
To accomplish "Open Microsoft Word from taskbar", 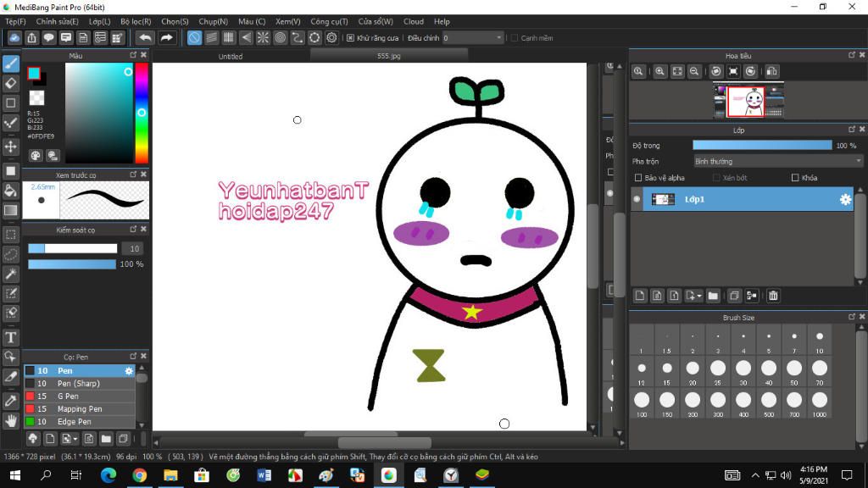I will click(x=264, y=474).
